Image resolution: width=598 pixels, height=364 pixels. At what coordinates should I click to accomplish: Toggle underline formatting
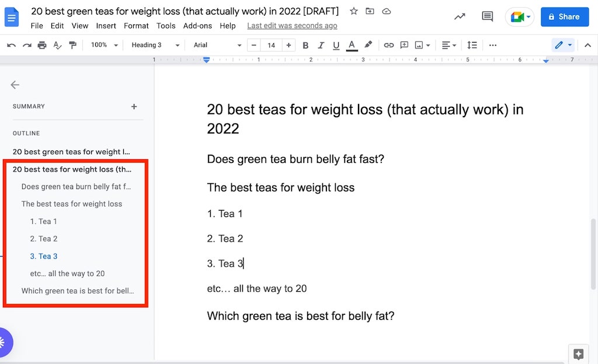336,45
